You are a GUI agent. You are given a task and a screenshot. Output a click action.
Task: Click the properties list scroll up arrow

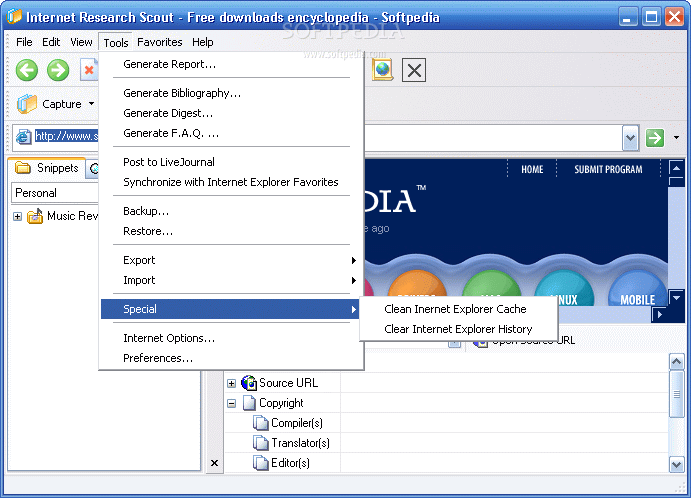(x=676, y=362)
